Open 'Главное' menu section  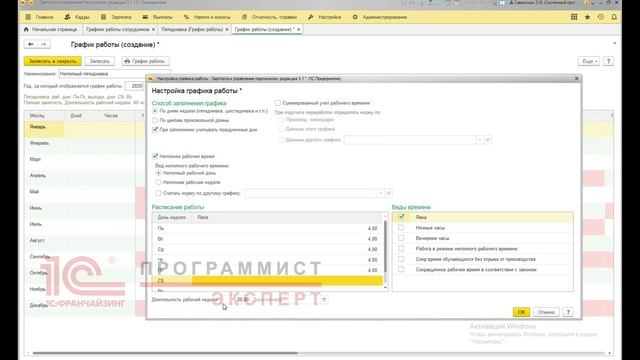click(x=39, y=17)
